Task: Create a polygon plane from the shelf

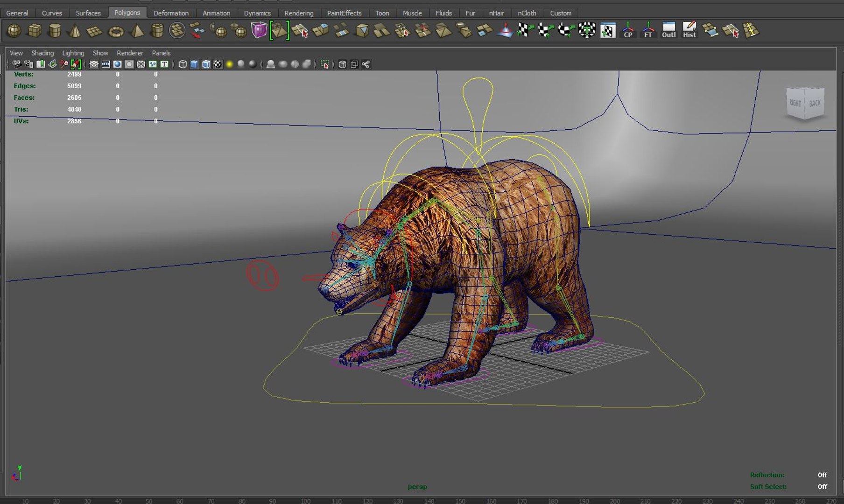Action: [x=95, y=31]
